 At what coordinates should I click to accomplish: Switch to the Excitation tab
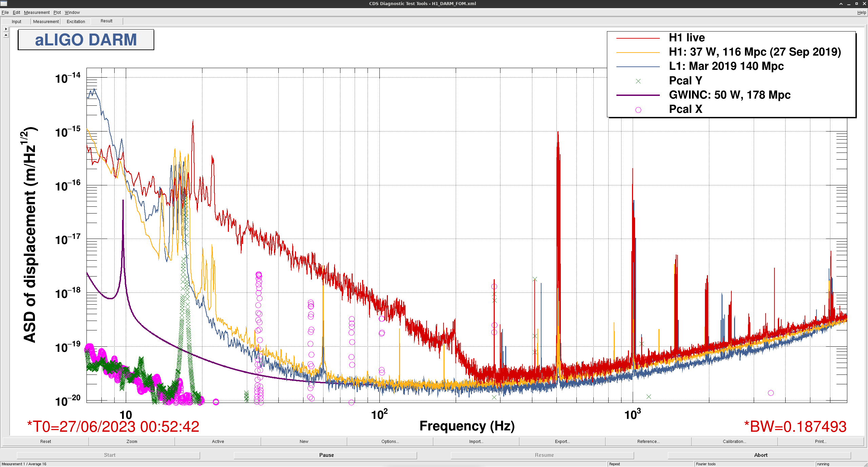[x=76, y=21]
